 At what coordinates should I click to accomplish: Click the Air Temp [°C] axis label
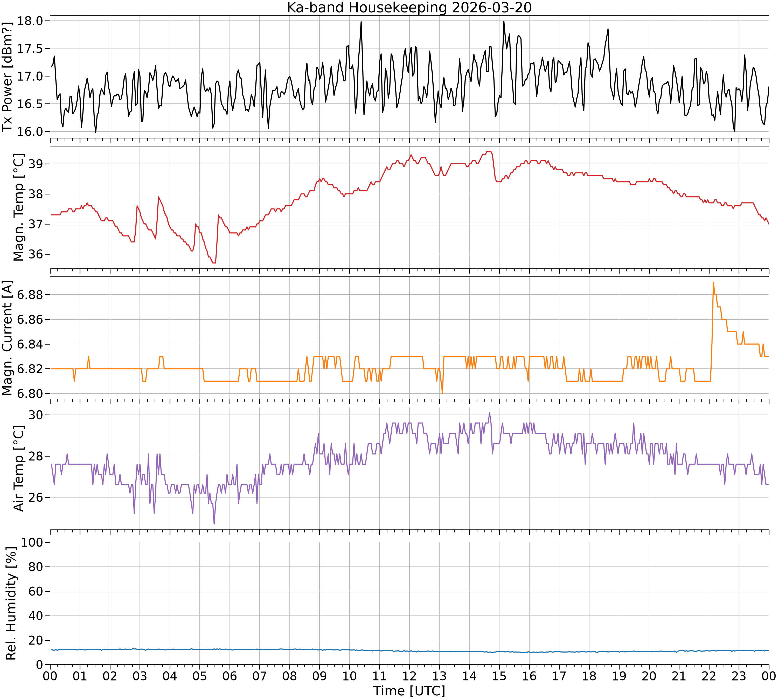pos(18,468)
